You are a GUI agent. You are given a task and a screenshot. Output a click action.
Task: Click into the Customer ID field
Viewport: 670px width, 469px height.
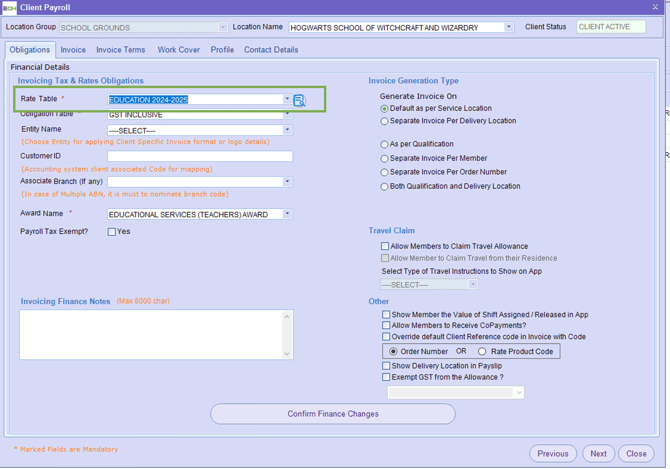[x=200, y=156]
